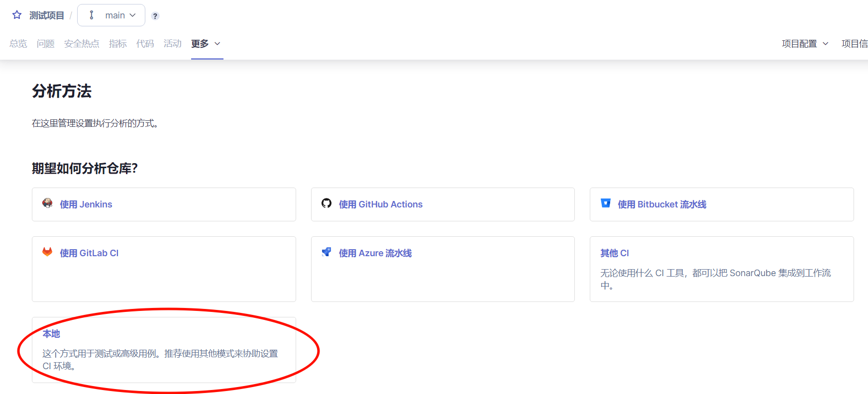
Task: Open the 问题 tab
Action: [46, 44]
